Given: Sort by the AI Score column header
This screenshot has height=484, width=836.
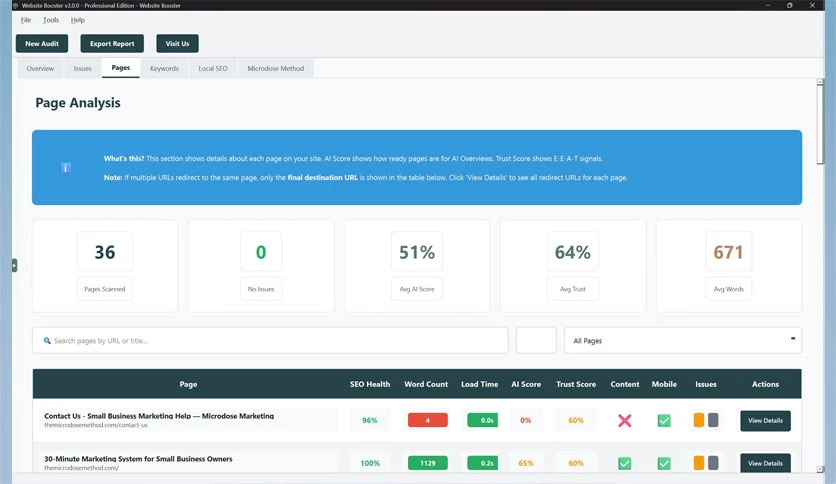Looking at the screenshot, I should point(526,384).
